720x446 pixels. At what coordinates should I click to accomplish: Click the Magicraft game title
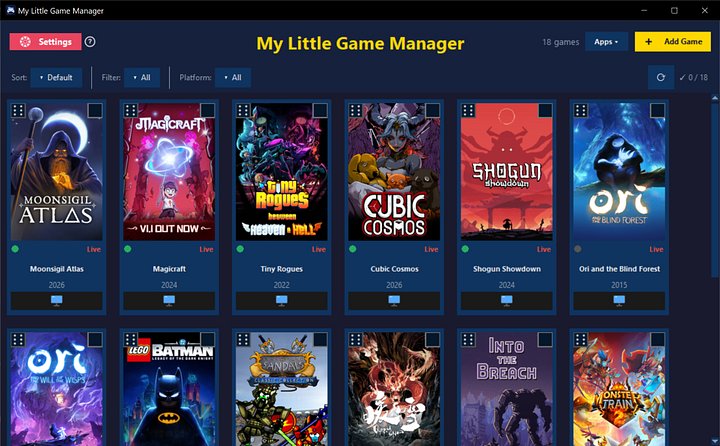(169, 269)
